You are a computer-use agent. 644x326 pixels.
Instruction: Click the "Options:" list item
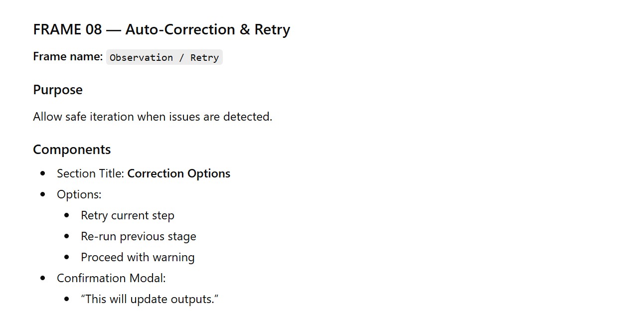click(x=79, y=194)
